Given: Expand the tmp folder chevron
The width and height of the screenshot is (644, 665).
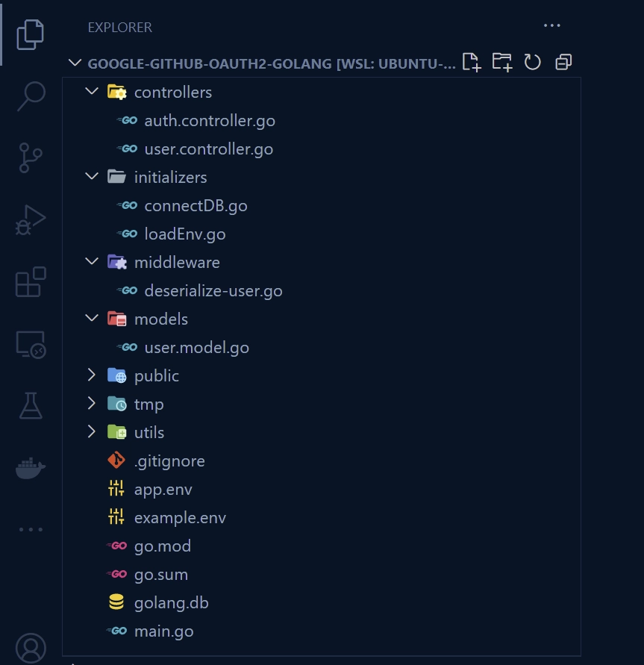Looking at the screenshot, I should pos(92,403).
